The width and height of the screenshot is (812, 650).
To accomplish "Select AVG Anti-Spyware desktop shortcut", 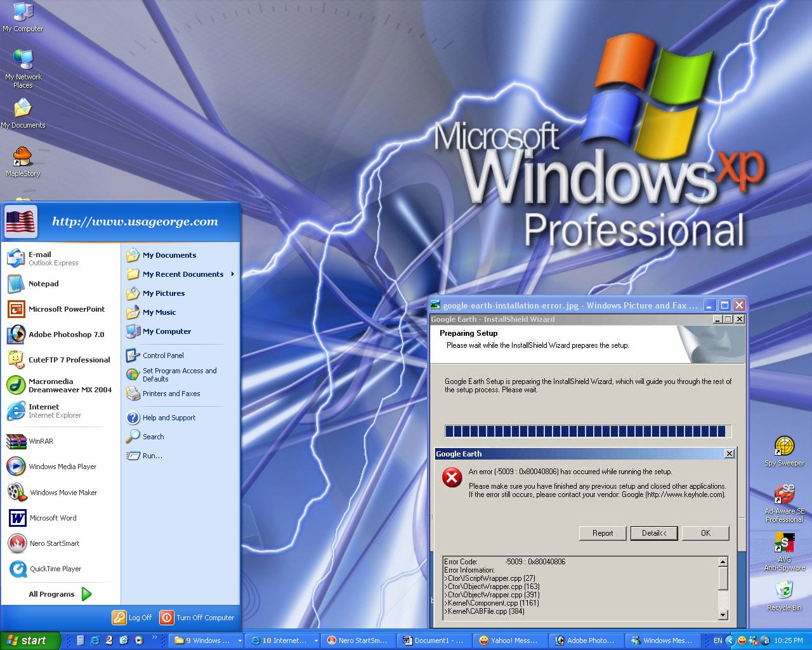I will 784,552.
